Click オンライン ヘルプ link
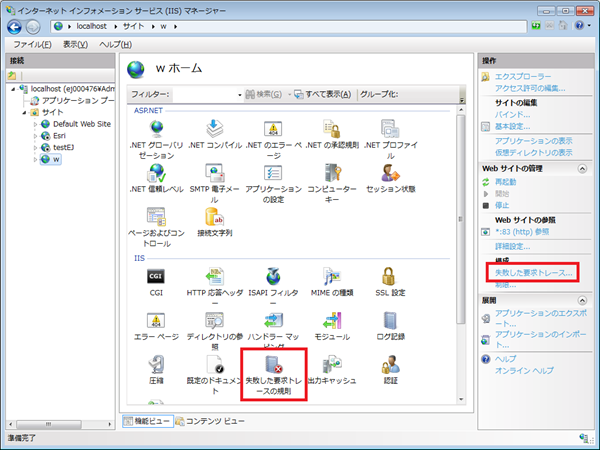 [x=524, y=371]
